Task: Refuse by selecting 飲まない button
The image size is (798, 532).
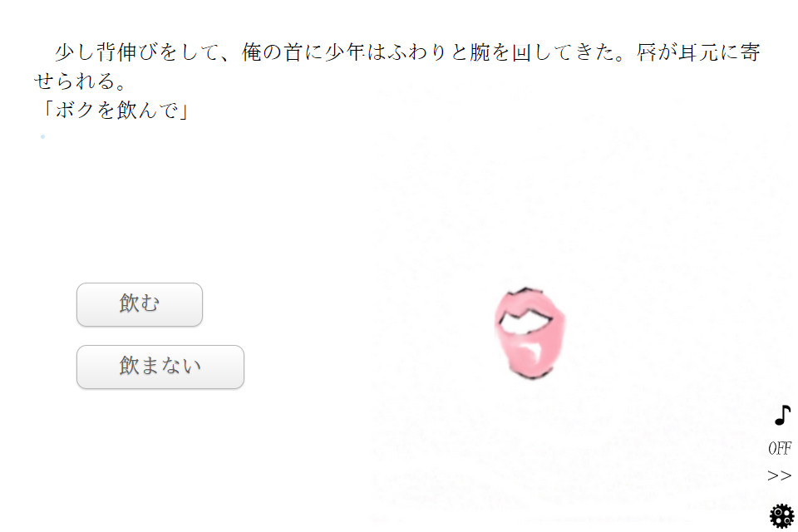Action: pyautogui.click(x=160, y=367)
